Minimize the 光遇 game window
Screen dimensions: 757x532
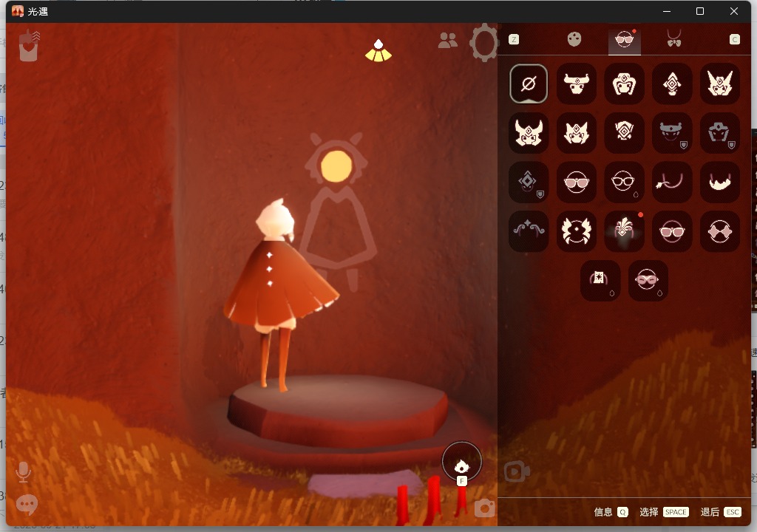pyautogui.click(x=667, y=11)
